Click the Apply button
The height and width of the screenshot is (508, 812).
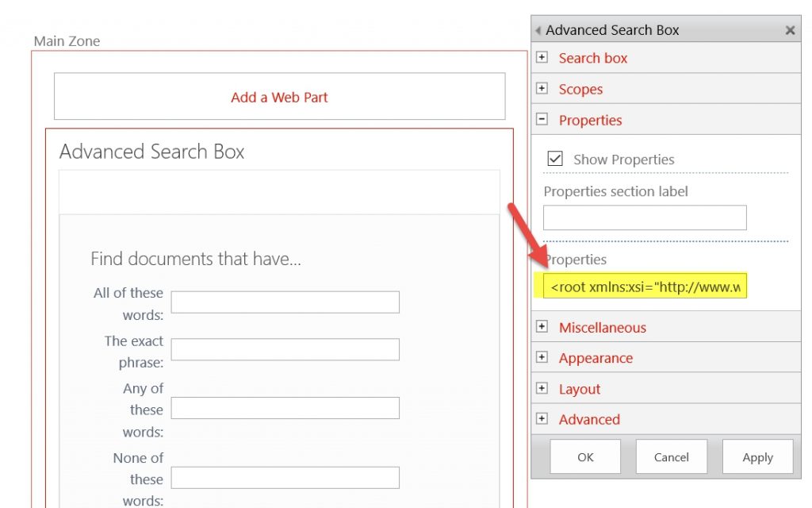(757, 456)
